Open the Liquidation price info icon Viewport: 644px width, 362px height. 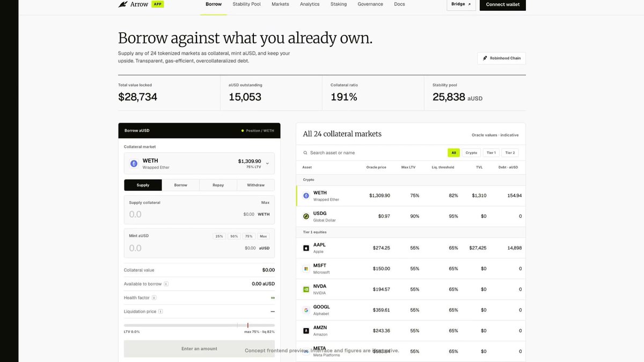click(x=160, y=312)
